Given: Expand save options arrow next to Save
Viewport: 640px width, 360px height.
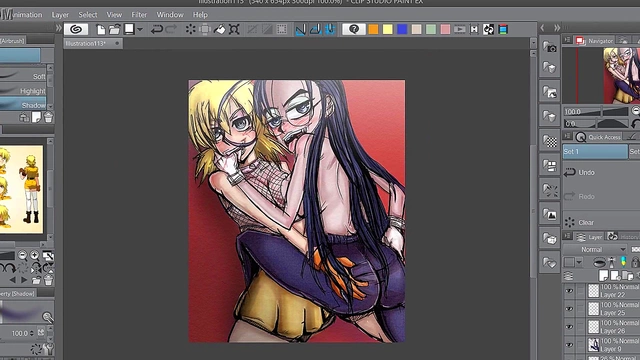Looking at the screenshot, I should click(140, 29).
